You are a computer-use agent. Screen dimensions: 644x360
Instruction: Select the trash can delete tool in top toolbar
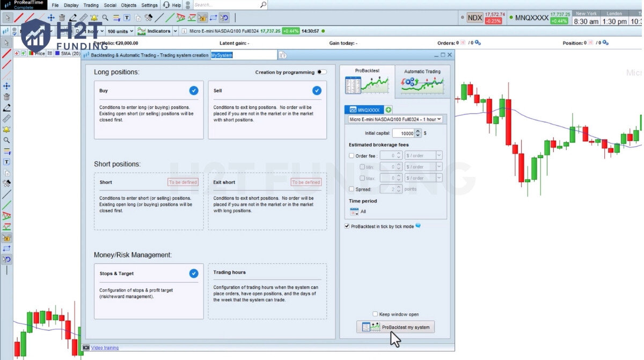[62, 18]
